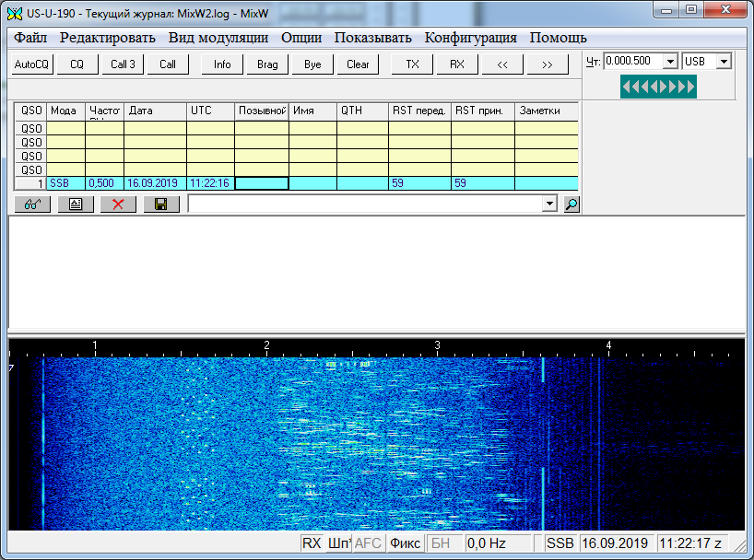The image size is (754, 560).
Task: Click the TX macro button
Action: 412,64
